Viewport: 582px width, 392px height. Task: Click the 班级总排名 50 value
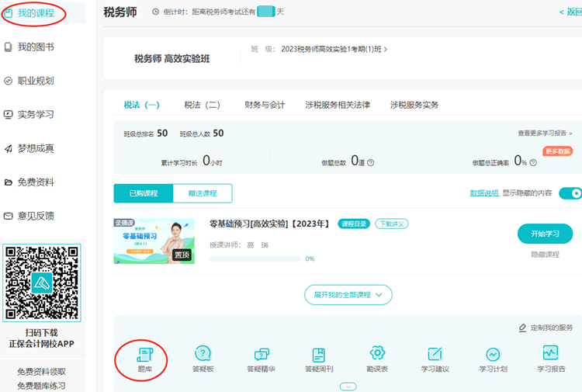162,133
